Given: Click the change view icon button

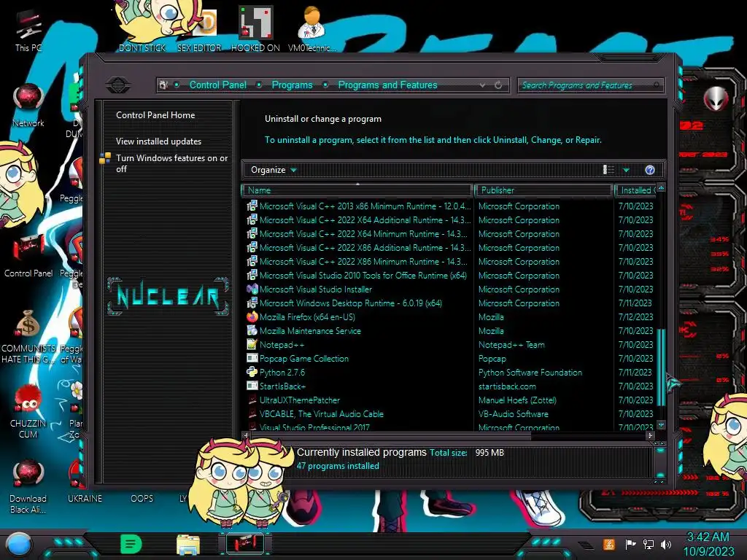Looking at the screenshot, I should (608, 170).
